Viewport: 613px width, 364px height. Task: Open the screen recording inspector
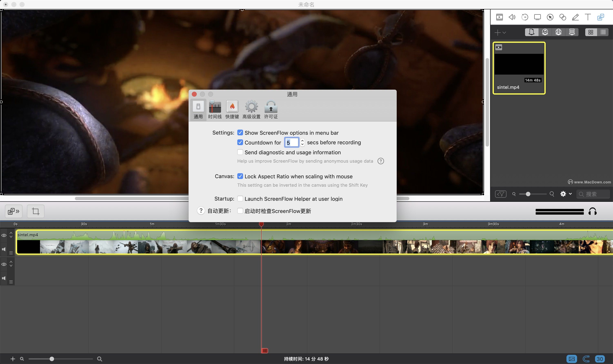(537, 17)
